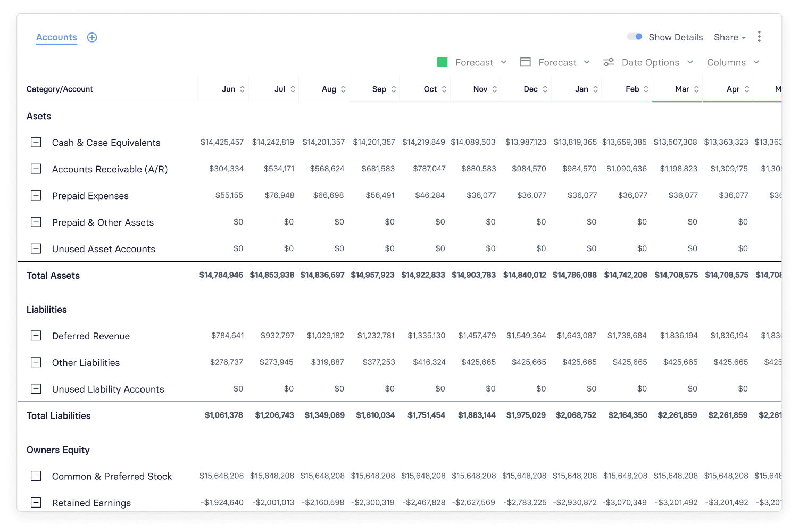This screenshot has height=532, width=799.
Task: Open the Share dropdown
Action: point(730,37)
